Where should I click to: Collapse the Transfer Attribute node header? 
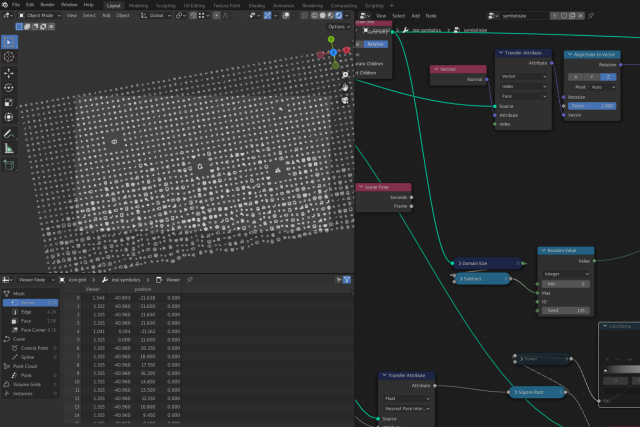click(x=501, y=53)
